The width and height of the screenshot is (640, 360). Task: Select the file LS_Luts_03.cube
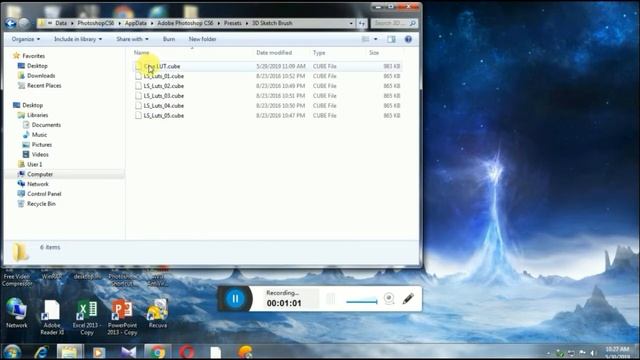coord(163,96)
